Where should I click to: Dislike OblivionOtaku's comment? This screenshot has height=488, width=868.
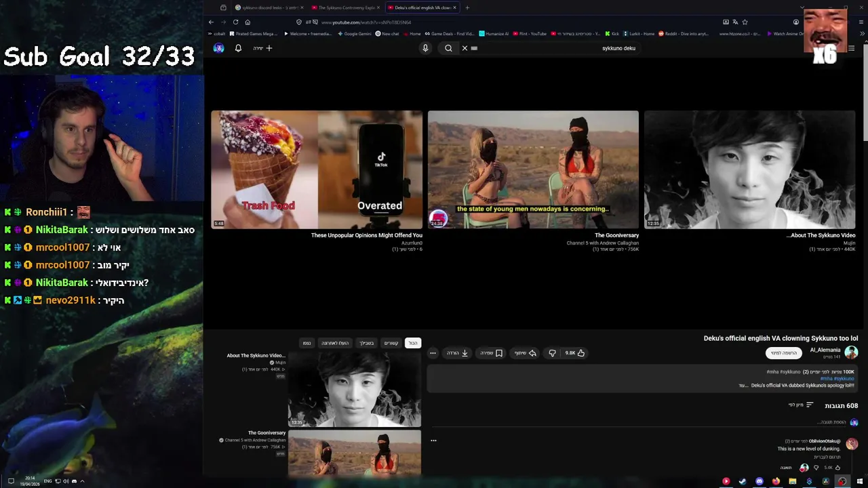[816, 468]
